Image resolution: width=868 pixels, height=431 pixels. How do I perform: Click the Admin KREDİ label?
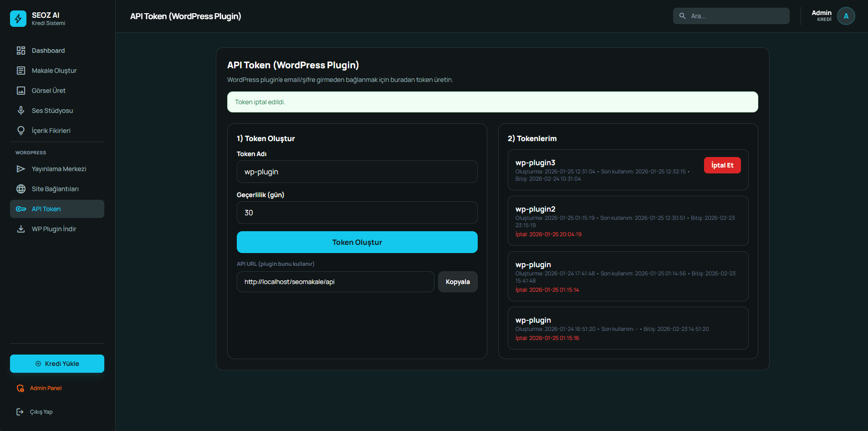pos(821,16)
